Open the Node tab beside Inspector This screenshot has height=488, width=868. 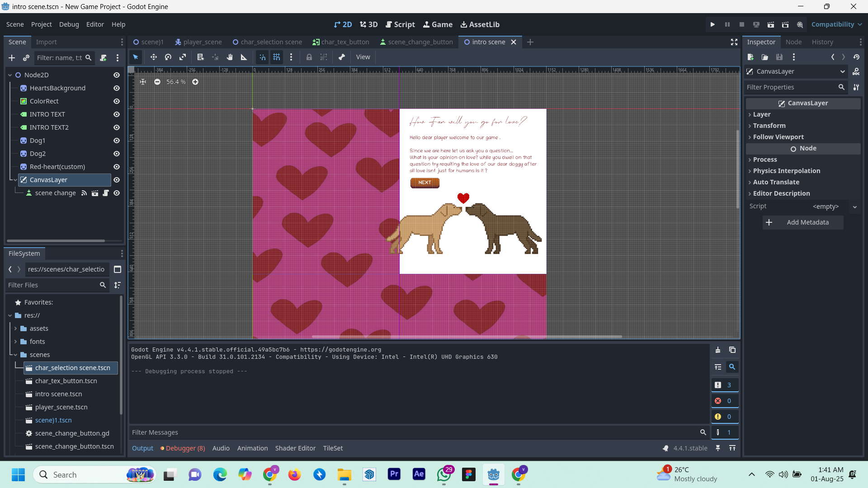point(793,42)
